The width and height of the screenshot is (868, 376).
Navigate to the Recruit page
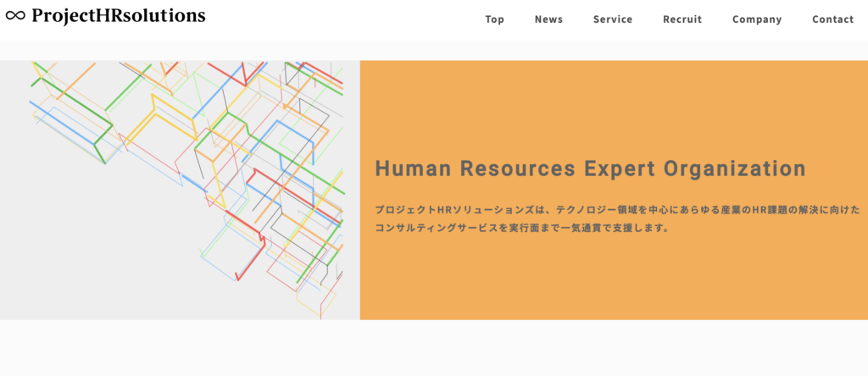click(x=682, y=19)
